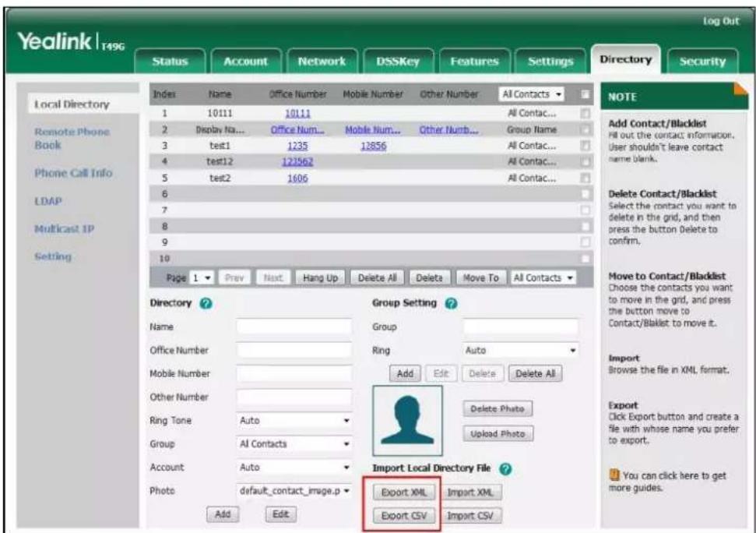
Task: Open LDAP in sidebar
Action: [x=47, y=201]
